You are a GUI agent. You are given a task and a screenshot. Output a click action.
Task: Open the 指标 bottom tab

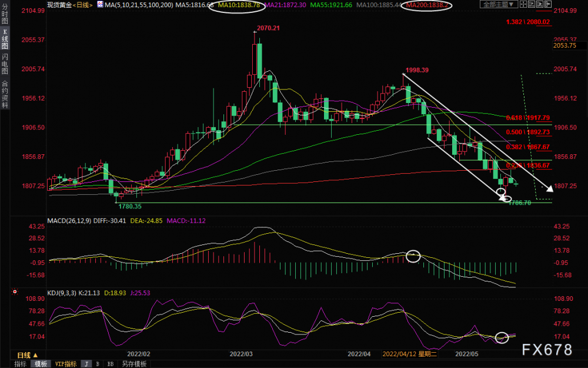point(20,364)
